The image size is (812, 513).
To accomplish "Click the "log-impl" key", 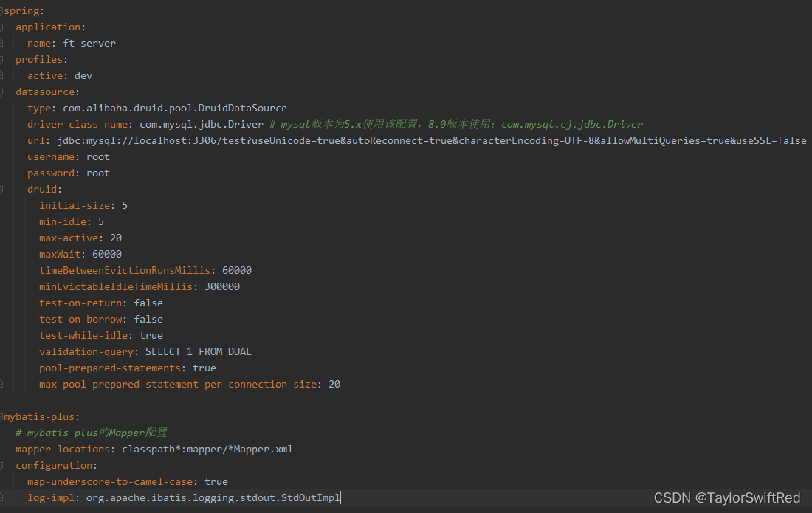I will pos(51,498).
